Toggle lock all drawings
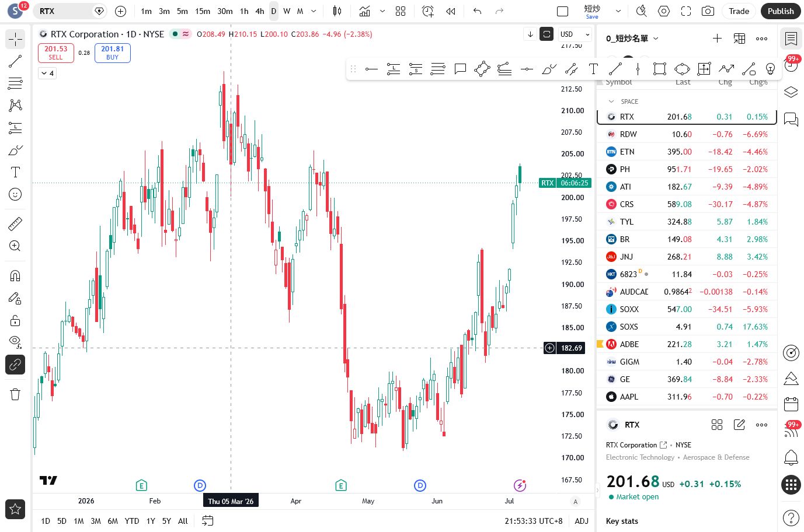804x532 pixels. 15,320
